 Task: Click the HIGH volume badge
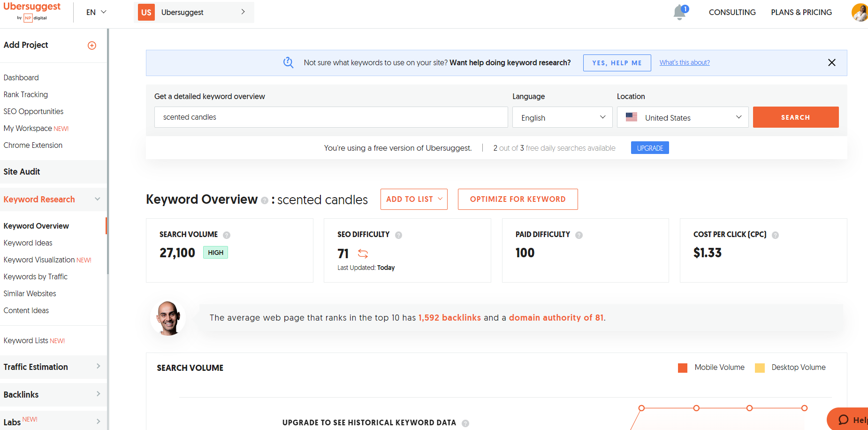pos(215,253)
